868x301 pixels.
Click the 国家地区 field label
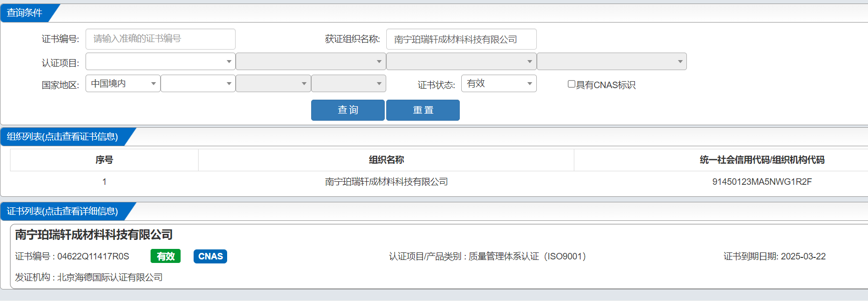(x=60, y=85)
